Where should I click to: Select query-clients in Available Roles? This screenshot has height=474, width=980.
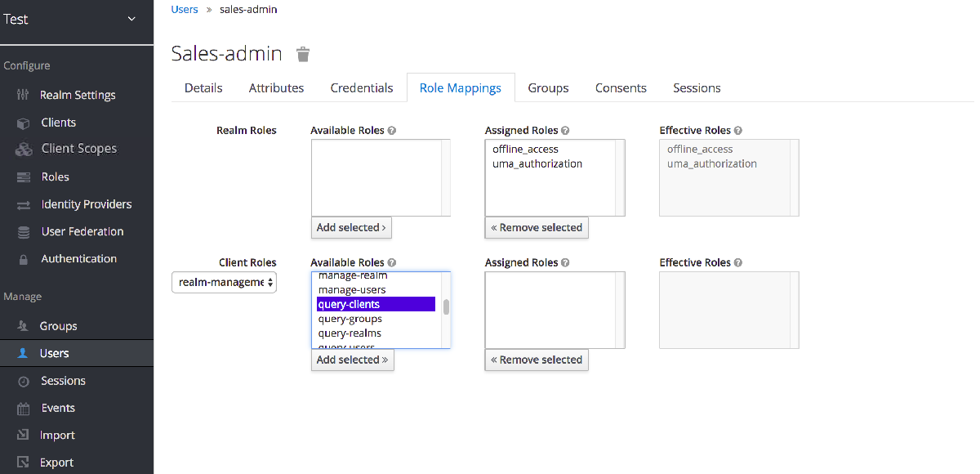pyautogui.click(x=376, y=305)
